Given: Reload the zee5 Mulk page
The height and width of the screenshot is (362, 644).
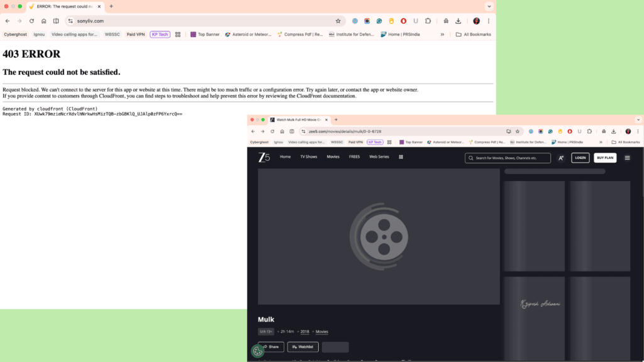Looking at the screenshot, I should pos(272,131).
